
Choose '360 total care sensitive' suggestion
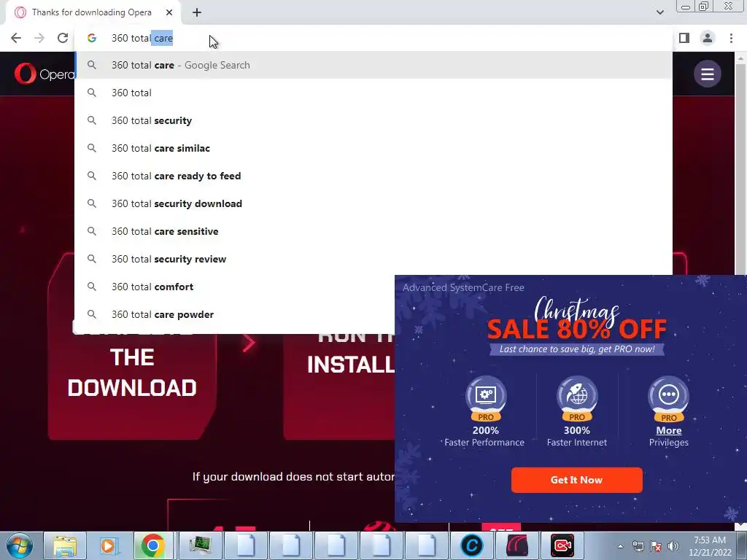pyautogui.click(x=373, y=231)
